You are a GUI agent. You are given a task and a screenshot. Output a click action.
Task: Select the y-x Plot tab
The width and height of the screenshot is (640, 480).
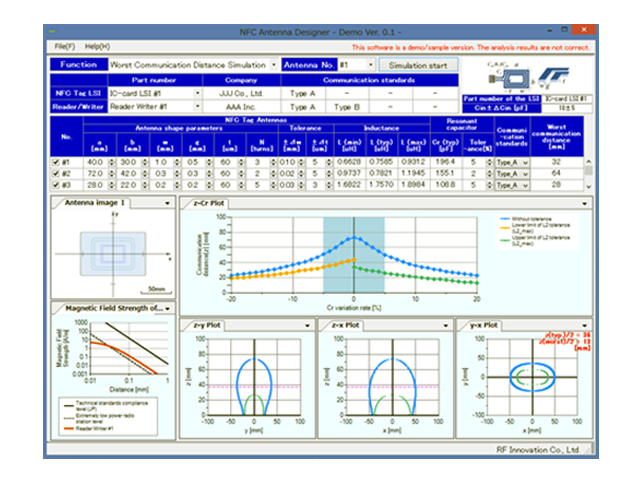484,325
